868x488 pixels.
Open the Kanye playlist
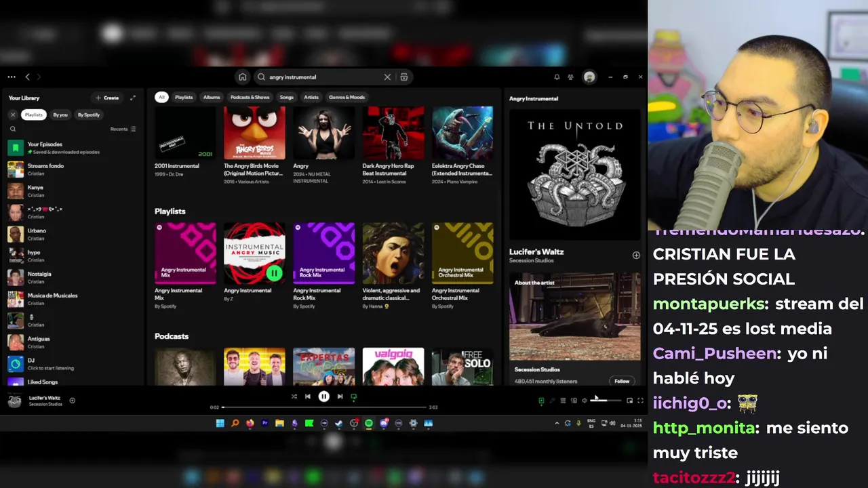tap(72, 190)
